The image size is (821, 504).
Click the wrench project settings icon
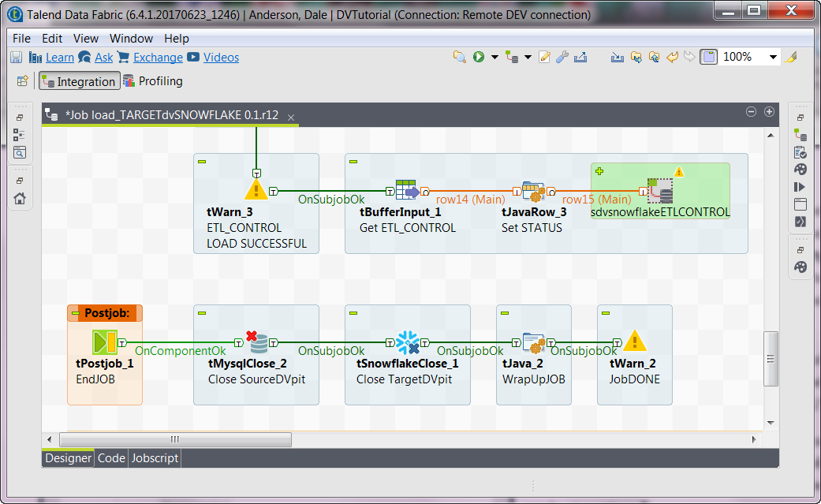click(562, 57)
